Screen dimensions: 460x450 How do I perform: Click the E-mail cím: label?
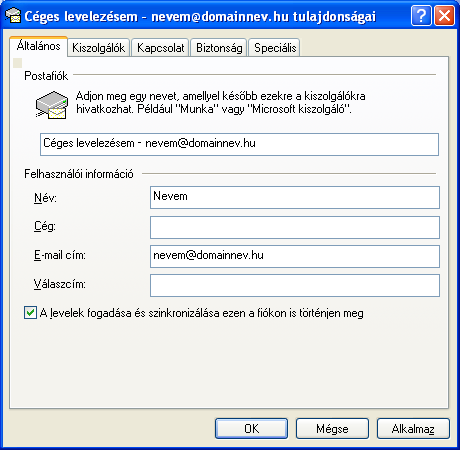click(60, 255)
